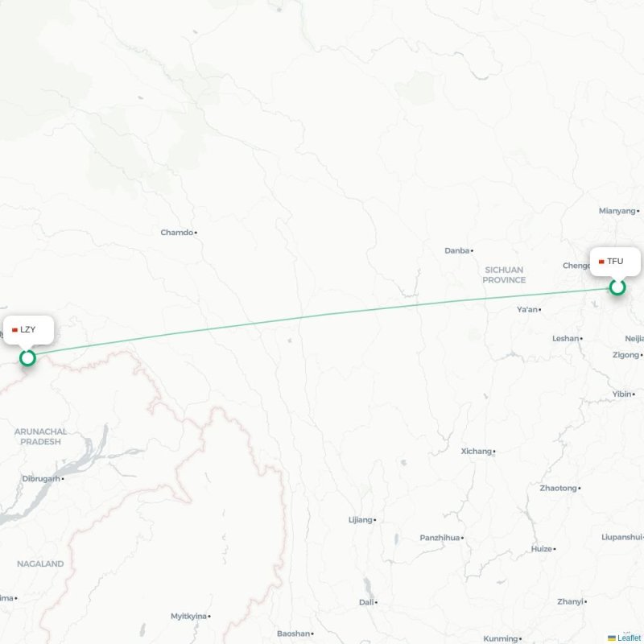Screen dimensions: 644x644
Task: Click the Danba city dot
Action: point(472,250)
